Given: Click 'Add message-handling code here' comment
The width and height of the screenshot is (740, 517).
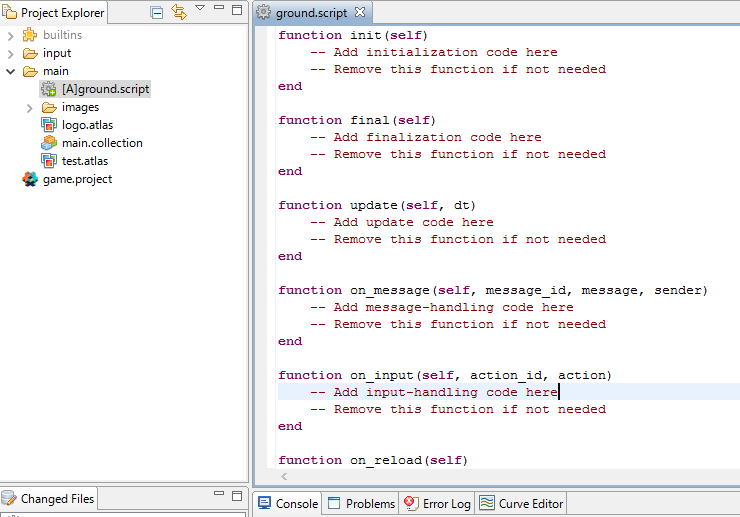Looking at the screenshot, I should click(442, 307).
